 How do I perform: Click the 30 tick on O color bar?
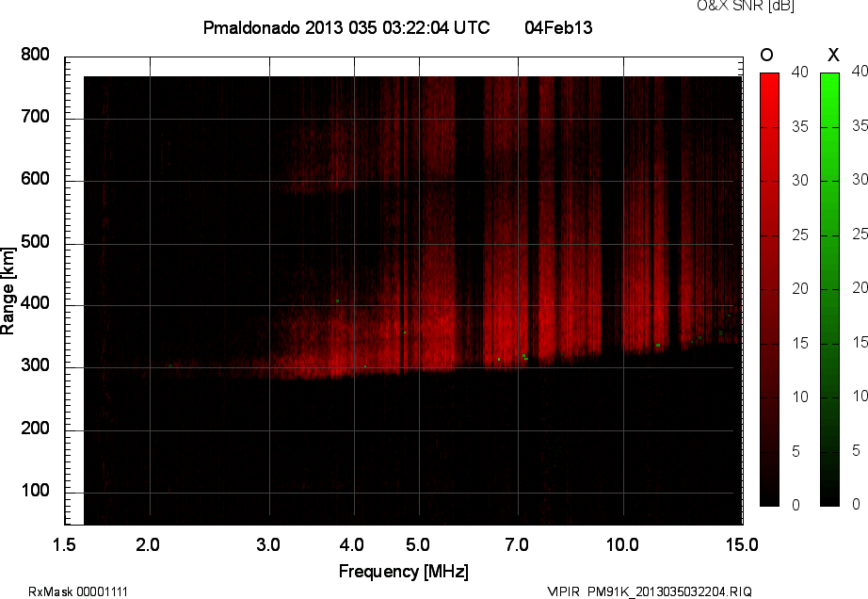(x=800, y=181)
